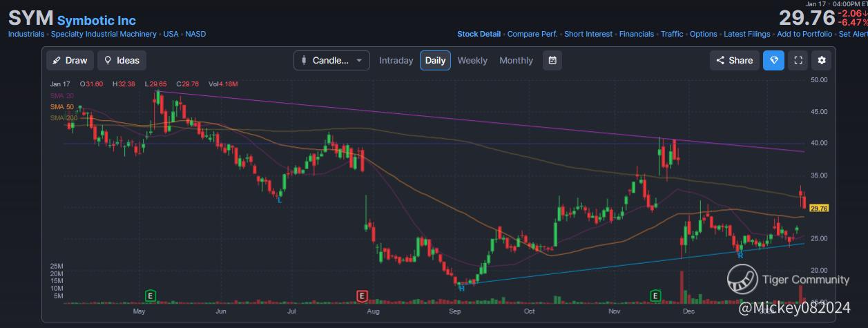Open the NASD exchange link
The image size is (868, 328).
[x=195, y=34]
